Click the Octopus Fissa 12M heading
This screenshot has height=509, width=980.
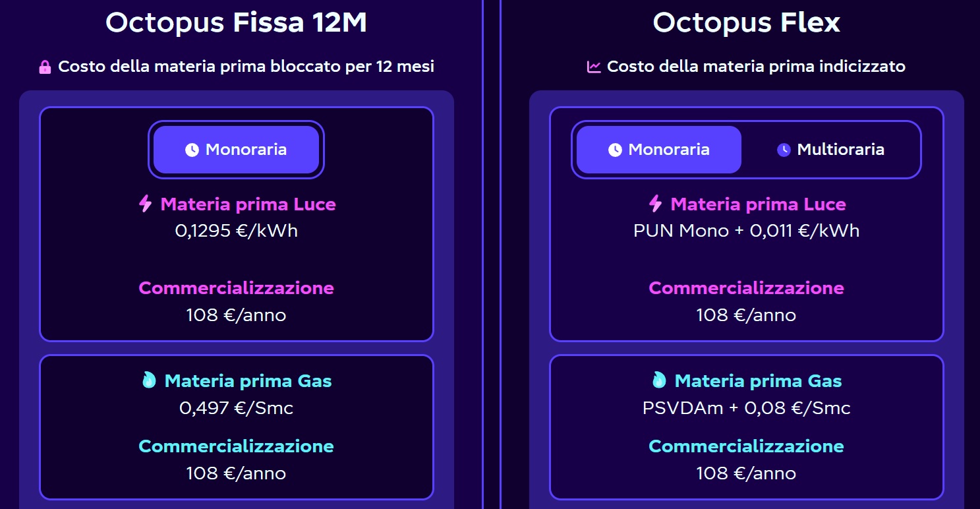click(x=236, y=22)
